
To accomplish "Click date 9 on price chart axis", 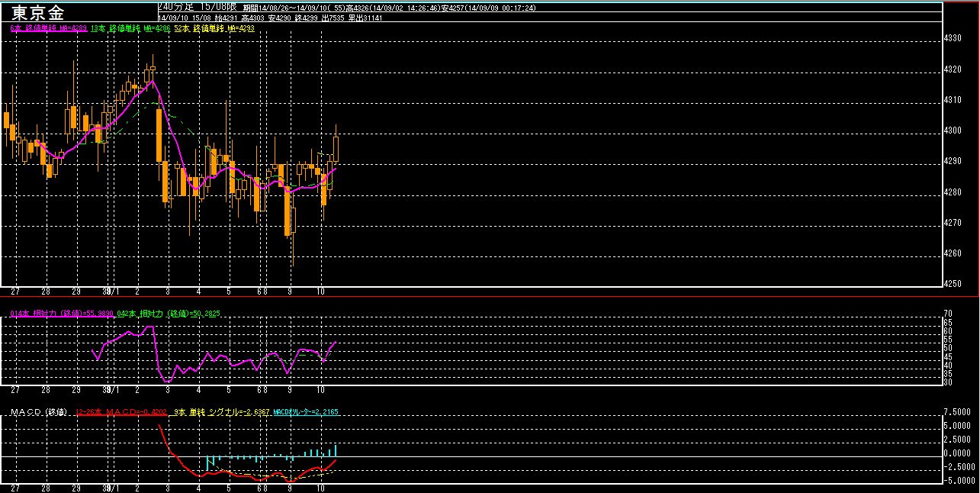I will (290, 292).
